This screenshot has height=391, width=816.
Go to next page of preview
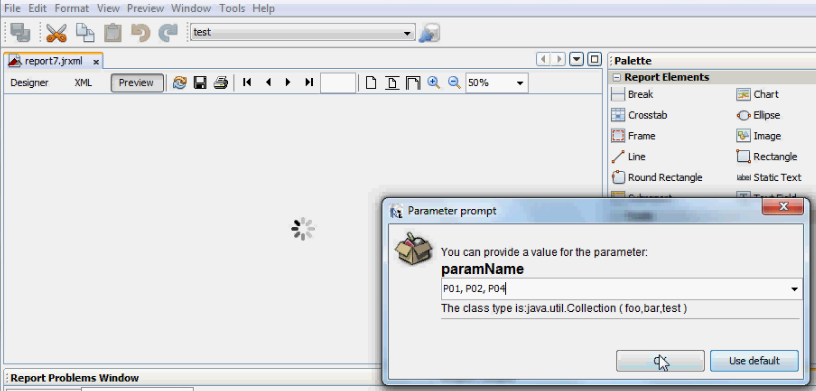coord(288,82)
